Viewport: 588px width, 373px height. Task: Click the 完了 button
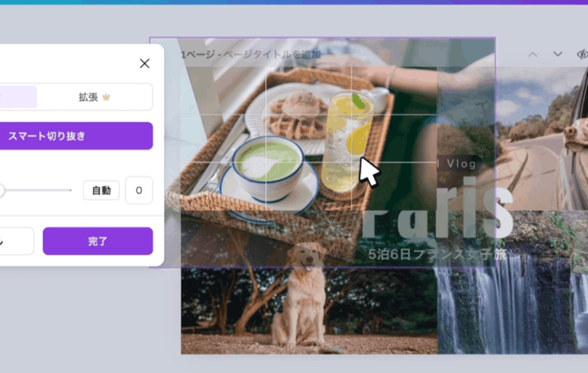(98, 241)
